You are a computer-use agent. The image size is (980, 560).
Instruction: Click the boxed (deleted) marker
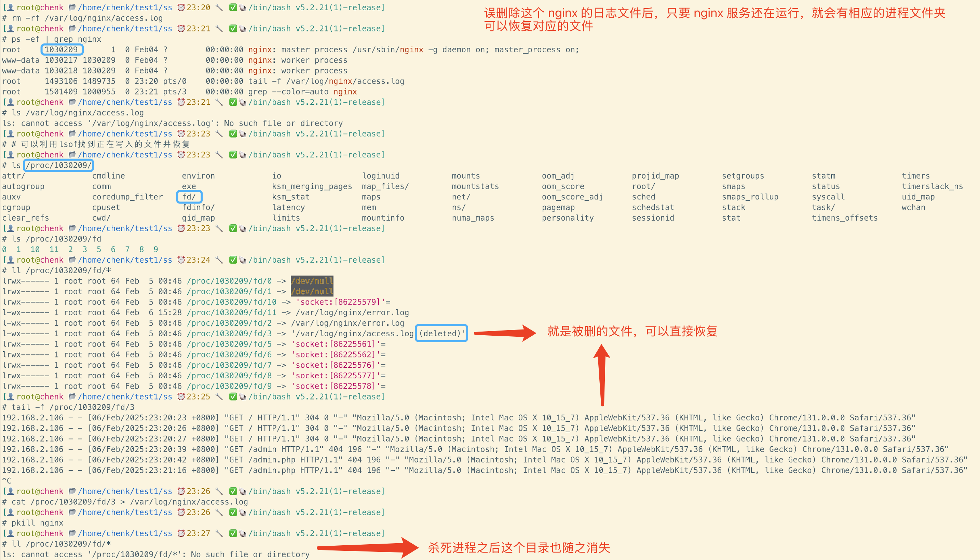tap(441, 334)
